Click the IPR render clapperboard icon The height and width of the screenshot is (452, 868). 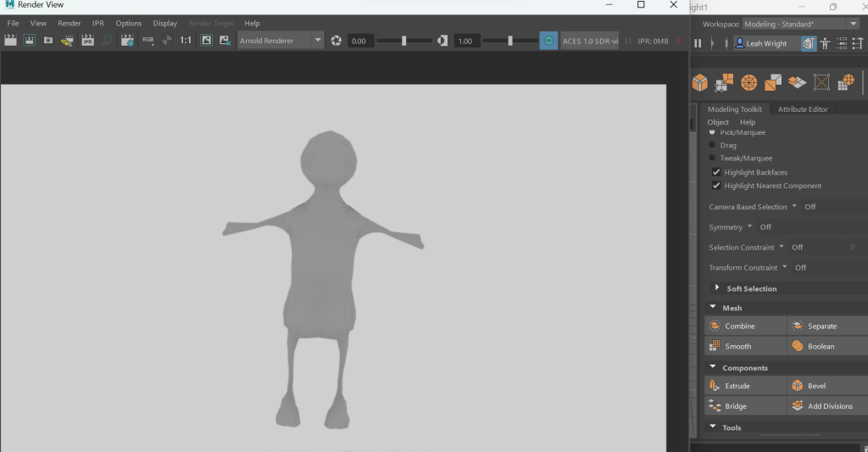pos(87,41)
